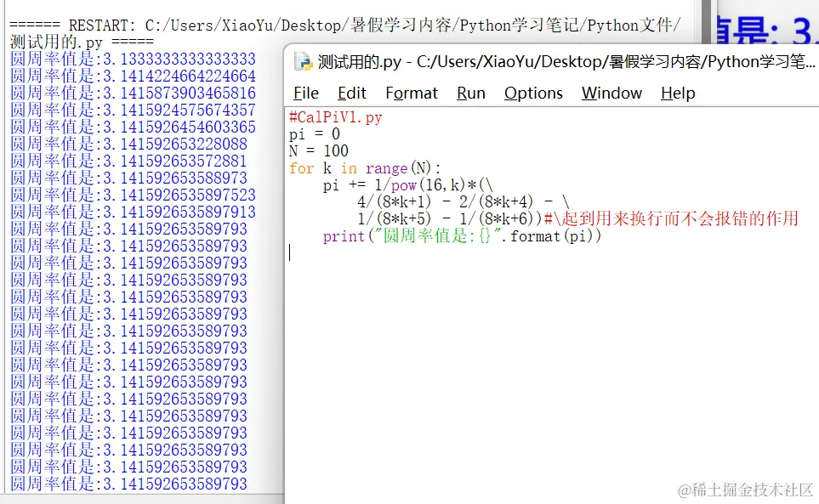Click the IDLE Python file icon in title bar

pos(302,61)
